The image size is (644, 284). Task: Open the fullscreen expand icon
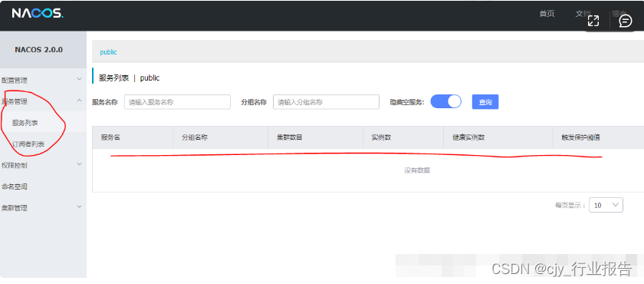[593, 21]
